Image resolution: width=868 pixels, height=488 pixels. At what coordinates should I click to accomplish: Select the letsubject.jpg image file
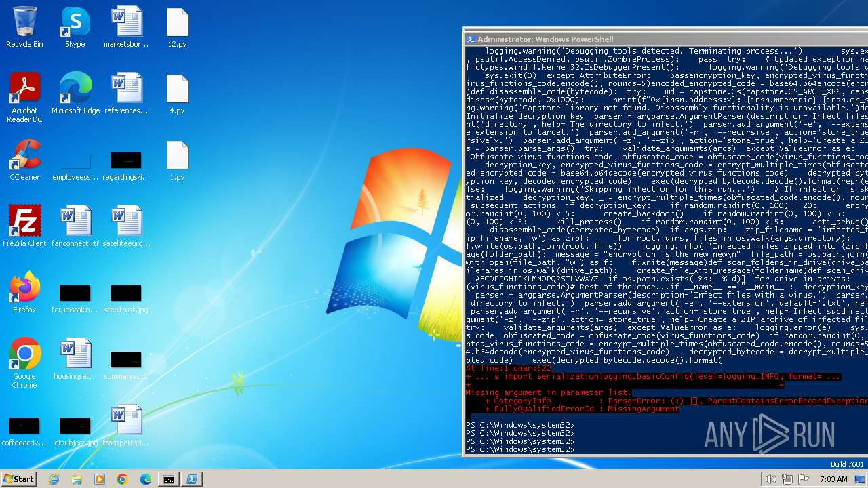[75, 432]
